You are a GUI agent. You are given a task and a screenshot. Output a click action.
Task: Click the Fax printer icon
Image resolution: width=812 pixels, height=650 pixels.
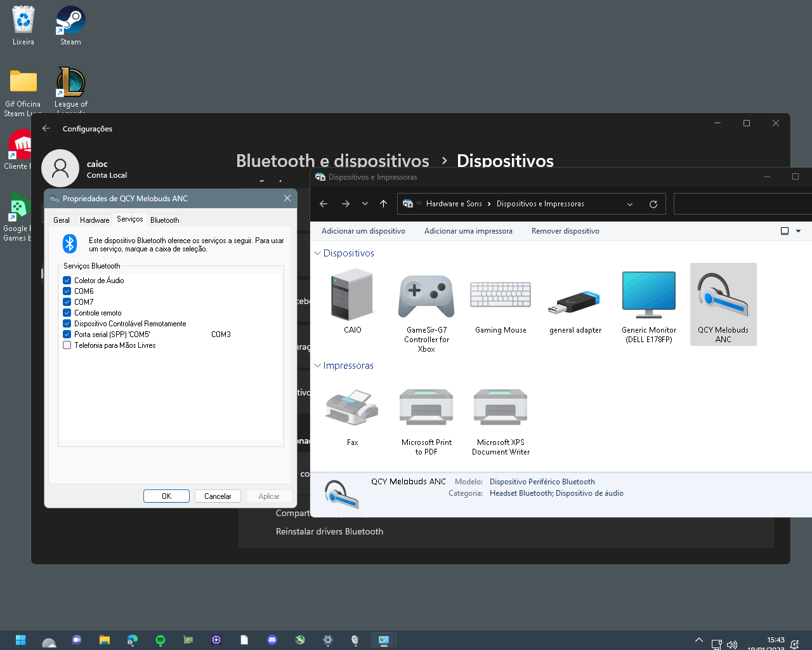(x=352, y=408)
